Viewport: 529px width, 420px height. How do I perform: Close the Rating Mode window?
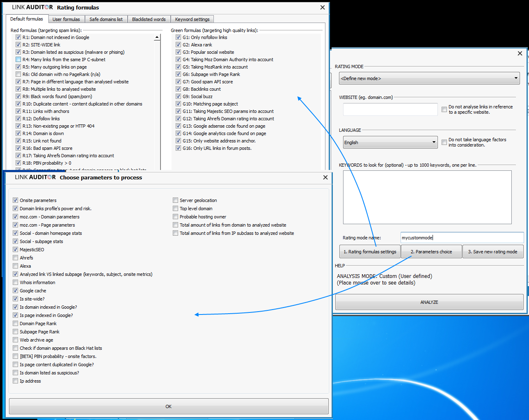520,53
